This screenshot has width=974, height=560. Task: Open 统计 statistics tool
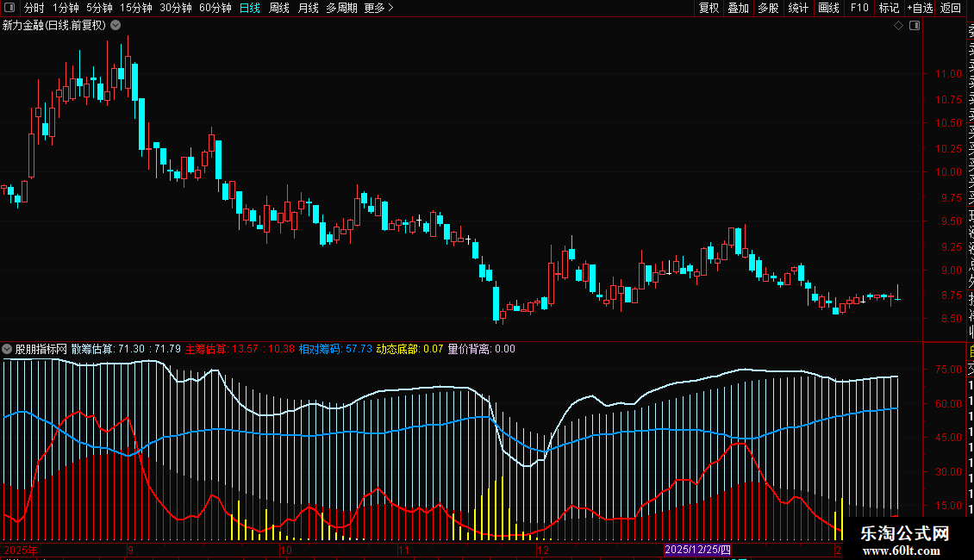798,9
